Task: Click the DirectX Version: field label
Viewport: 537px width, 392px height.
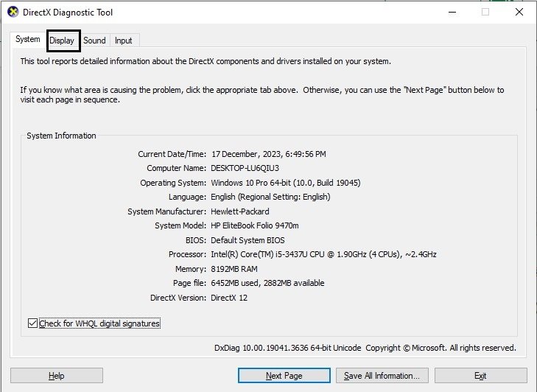Action: point(178,298)
